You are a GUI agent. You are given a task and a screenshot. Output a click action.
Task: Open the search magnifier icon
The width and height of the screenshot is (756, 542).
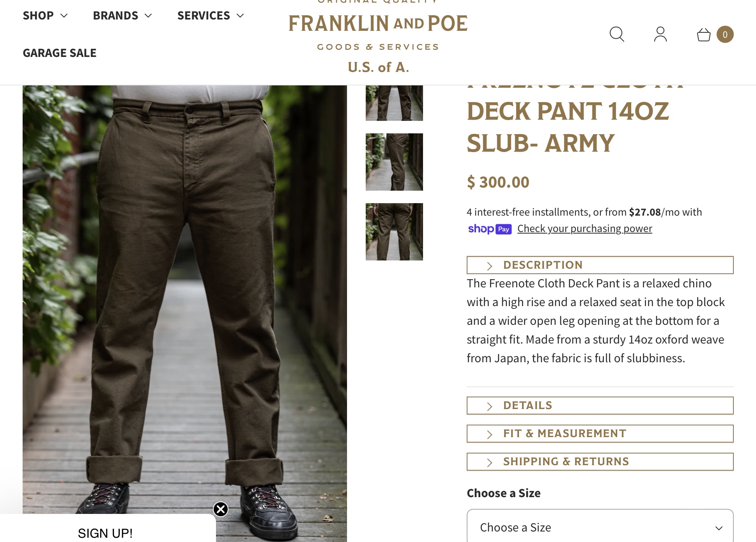click(x=617, y=34)
